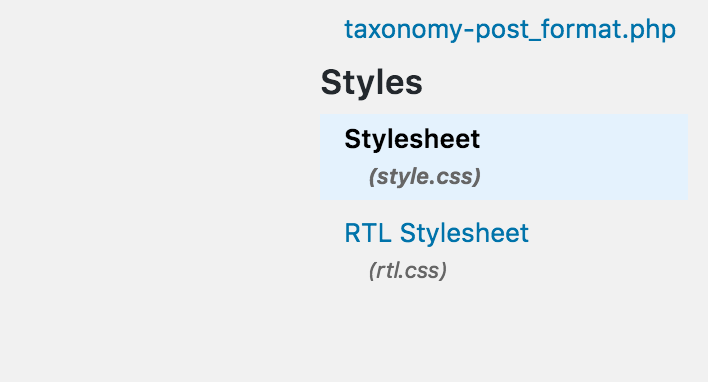Select the bold Stylesheet entry
This screenshot has height=382, width=708.
pyautogui.click(x=412, y=139)
